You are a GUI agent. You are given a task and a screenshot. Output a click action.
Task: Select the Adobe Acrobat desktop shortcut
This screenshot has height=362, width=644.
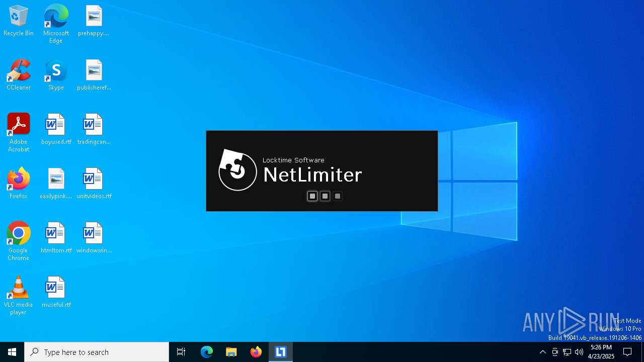[19, 133]
